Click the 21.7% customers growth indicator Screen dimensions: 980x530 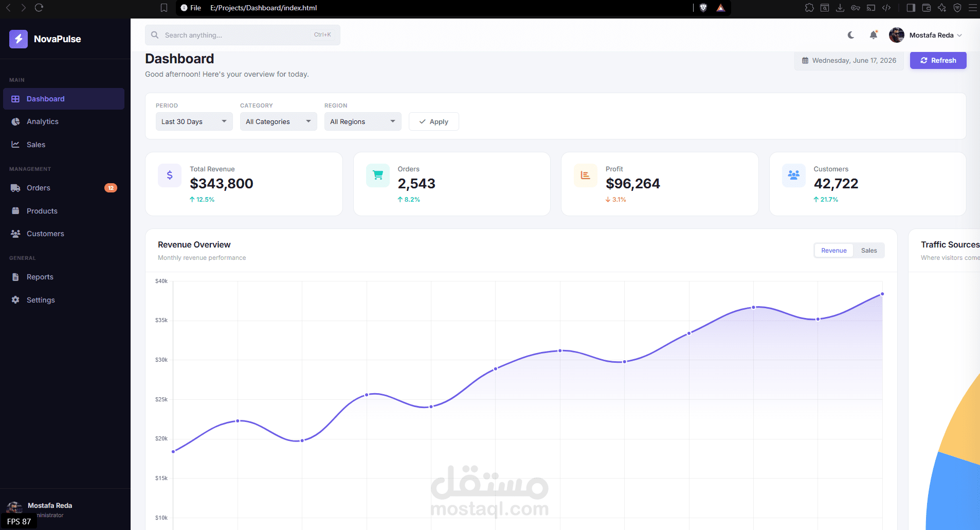point(826,200)
